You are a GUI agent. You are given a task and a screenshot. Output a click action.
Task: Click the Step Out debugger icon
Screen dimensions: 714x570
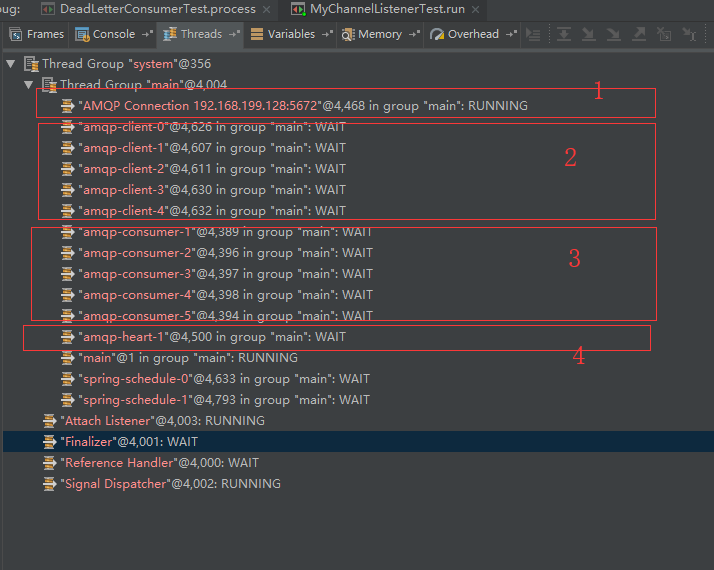click(x=639, y=35)
